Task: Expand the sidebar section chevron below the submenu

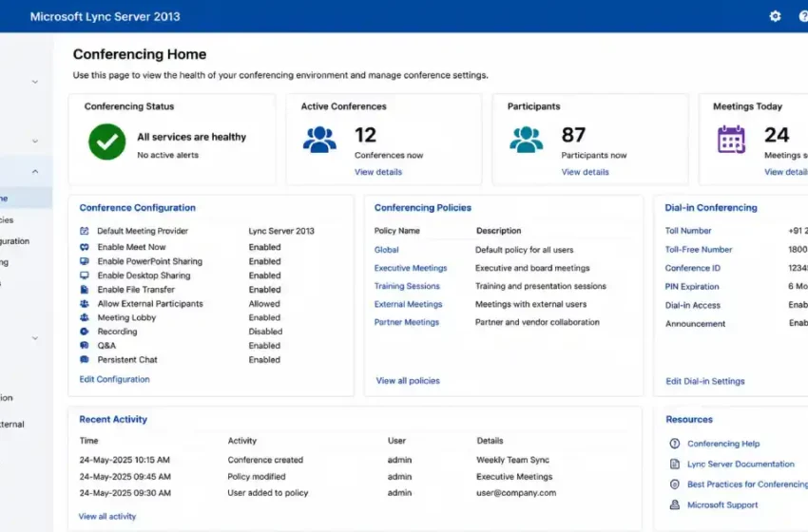Action: pyautogui.click(x=35, y=338)
